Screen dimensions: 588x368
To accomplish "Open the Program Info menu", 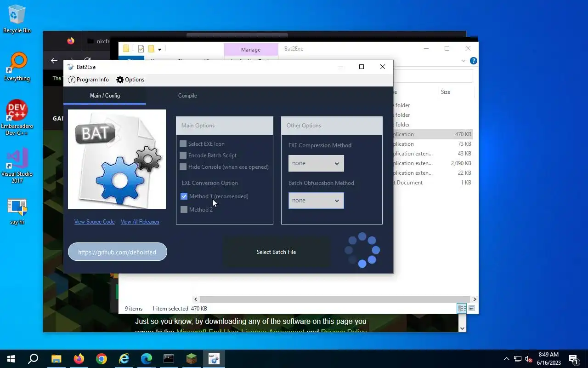I will click(x=89, y=80).
